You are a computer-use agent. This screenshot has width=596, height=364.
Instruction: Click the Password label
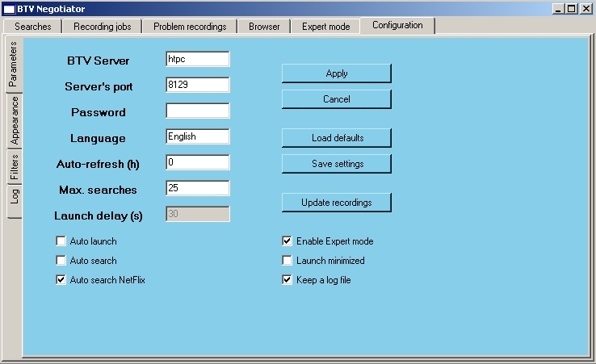98,112
